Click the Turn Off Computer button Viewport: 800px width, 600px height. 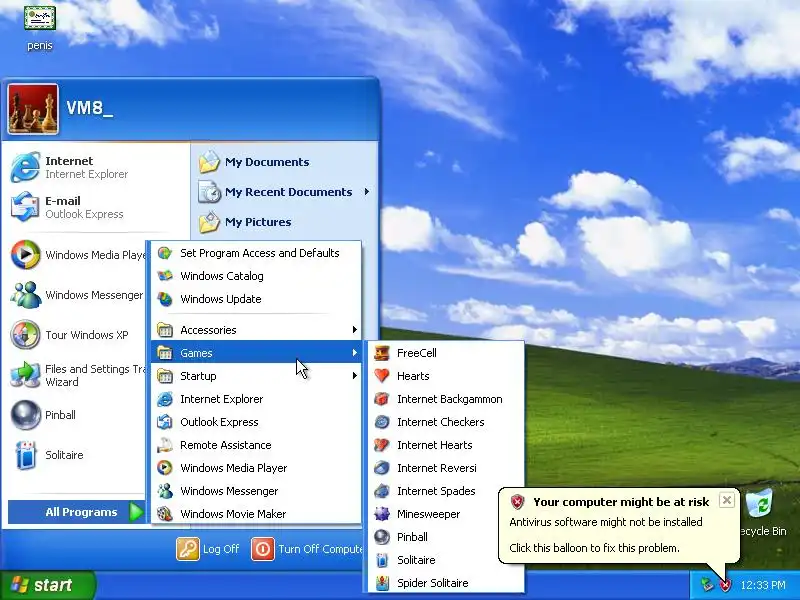(x=307, y=549)
